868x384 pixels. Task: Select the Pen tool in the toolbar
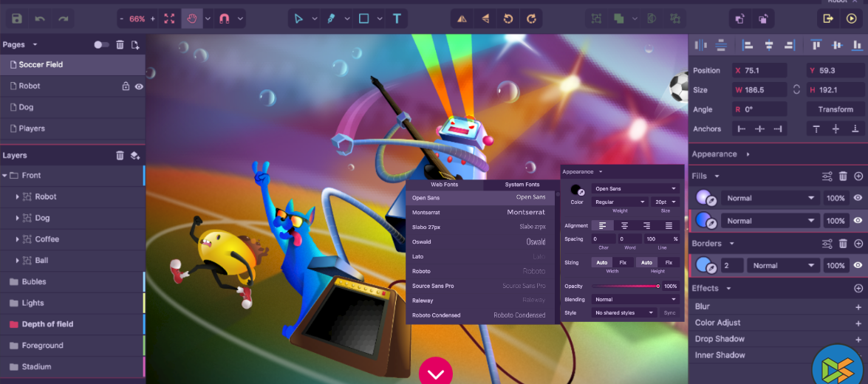[x=332, y=18]
